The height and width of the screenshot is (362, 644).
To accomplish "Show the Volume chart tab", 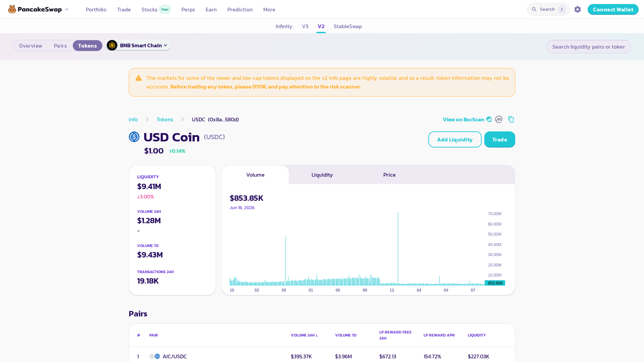I will 255,175.
